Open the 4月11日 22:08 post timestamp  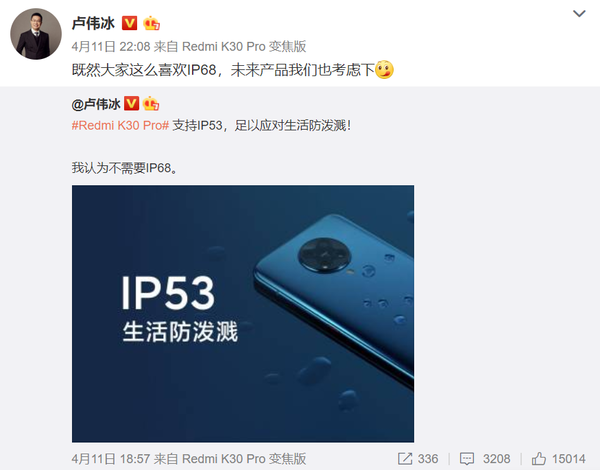click(x=111, y=47)
